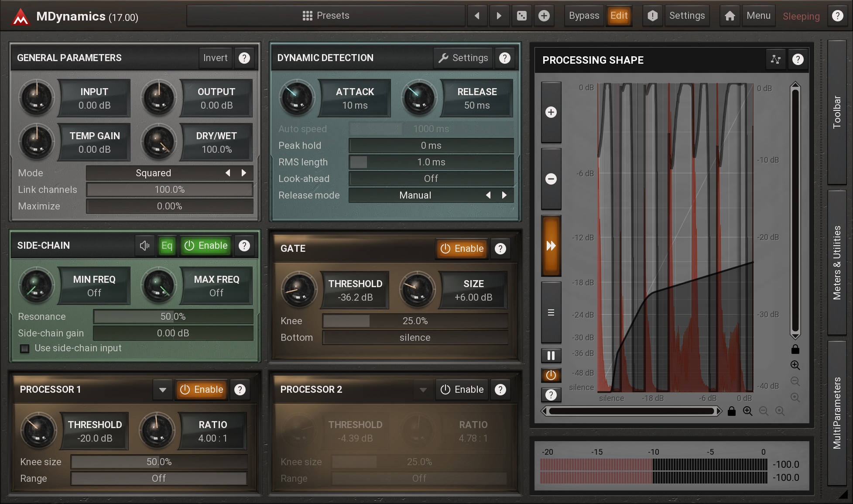853x504 pixels.
Task: Click the graph nodes icon in Processing Shape
Action: click(775, 59)
